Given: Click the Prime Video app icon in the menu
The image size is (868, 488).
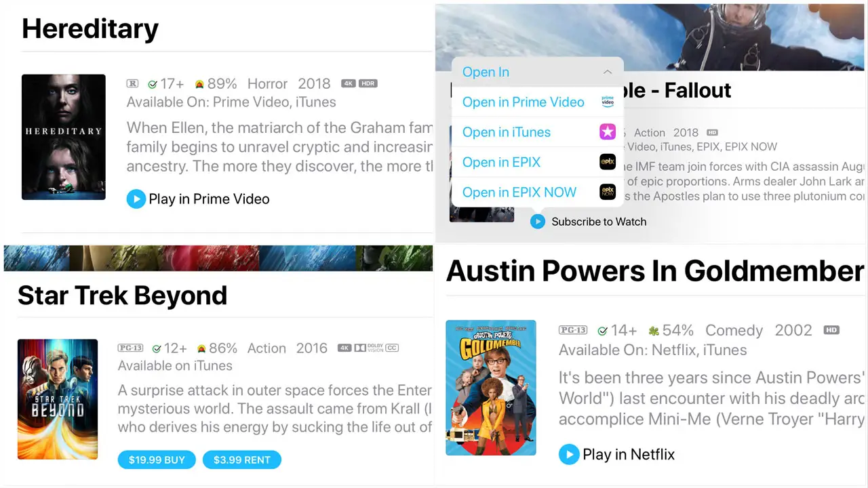Looking at the screenshot, I should coord(608,102).
